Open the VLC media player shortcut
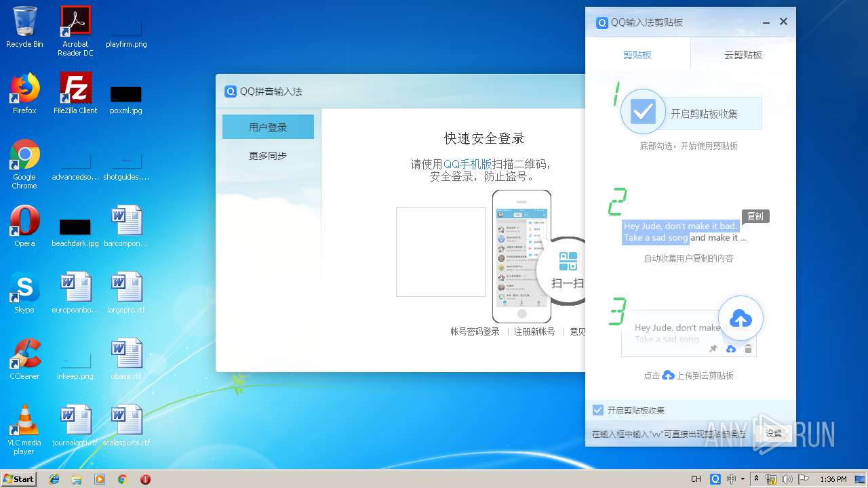The width and height of the screenshot is (868, 488). (24, 430)
